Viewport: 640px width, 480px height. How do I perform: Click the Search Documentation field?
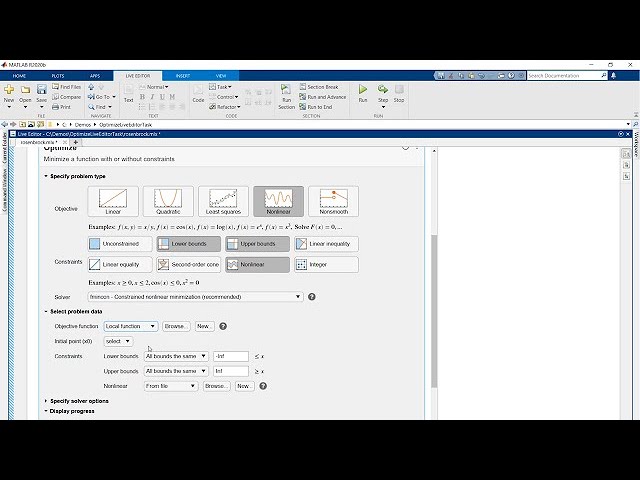[x=567, y=76]
